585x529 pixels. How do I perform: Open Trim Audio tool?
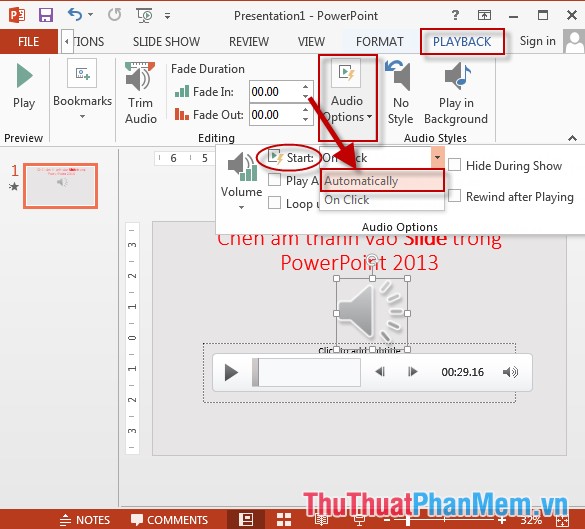tap(141, 93)
